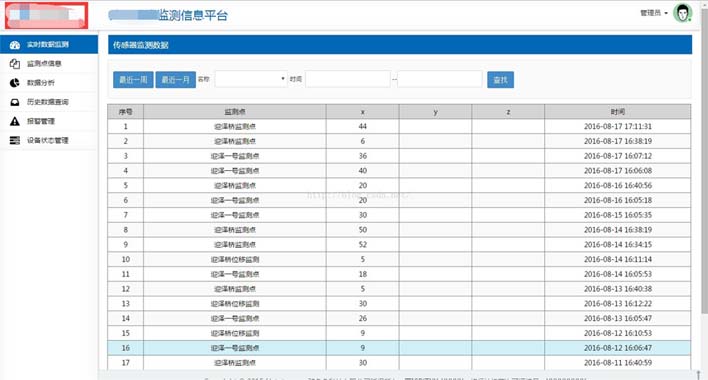
Task: Select time cell 2016-08-15 16:05:35
Action: point(618,215)
